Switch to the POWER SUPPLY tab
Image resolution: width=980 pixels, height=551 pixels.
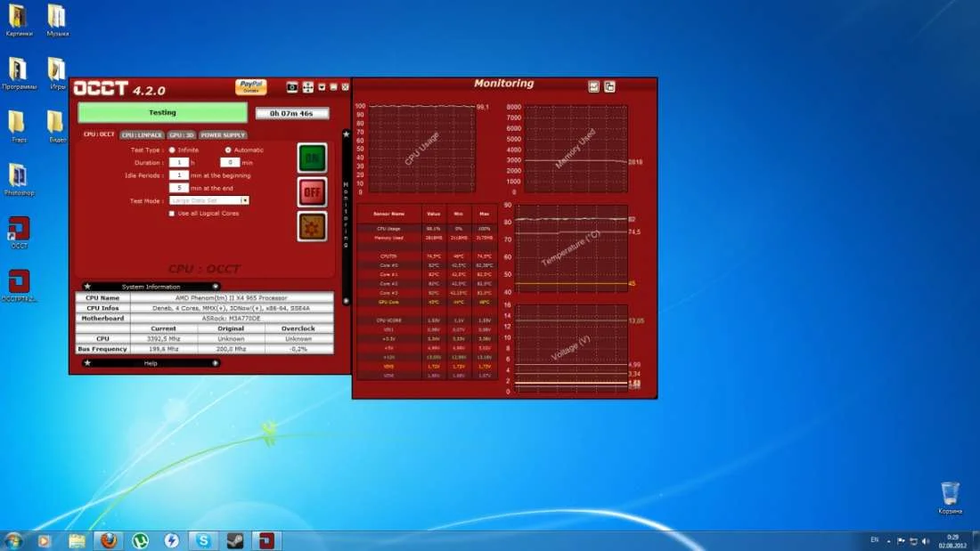[x=223, y=135]
